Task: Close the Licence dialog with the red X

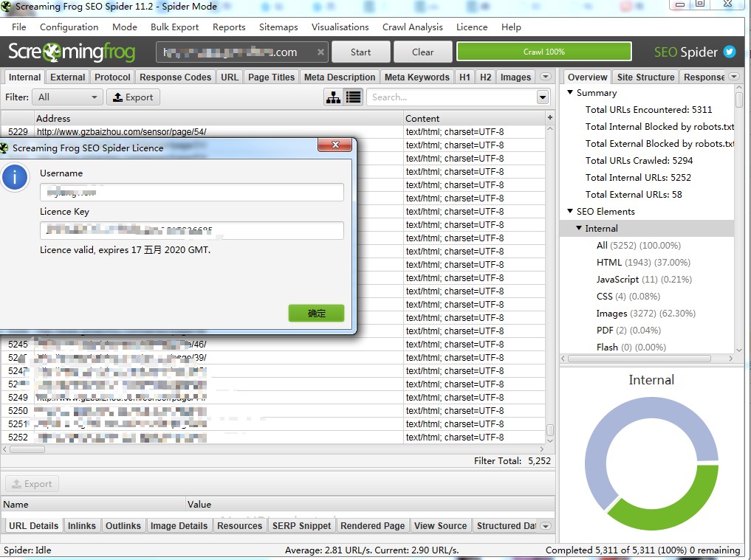Action: coord(335,145)
